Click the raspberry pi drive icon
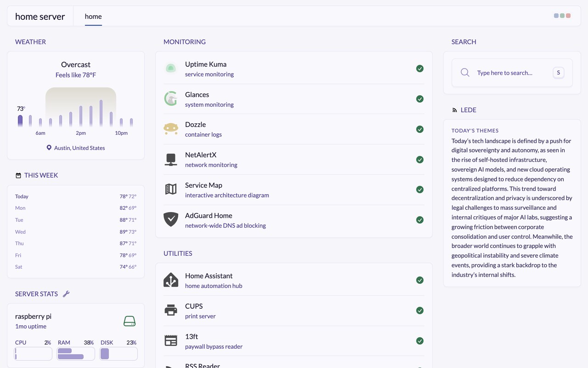588x368 pixels. [130, 321]
